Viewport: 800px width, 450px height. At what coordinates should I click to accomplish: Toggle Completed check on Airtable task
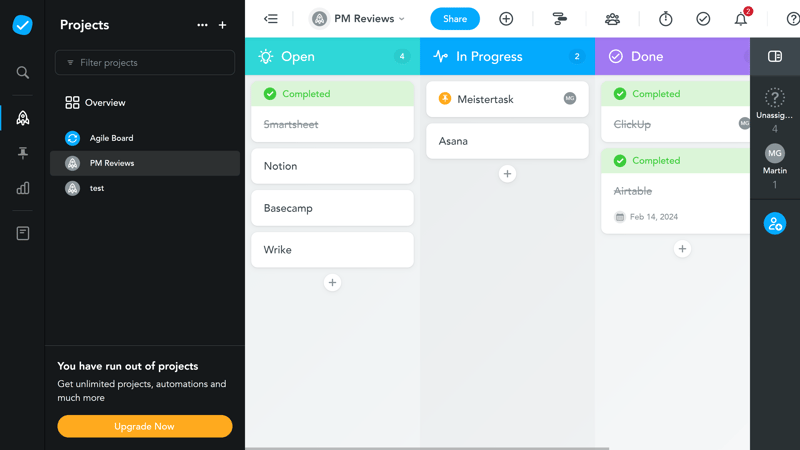point(620,161)
